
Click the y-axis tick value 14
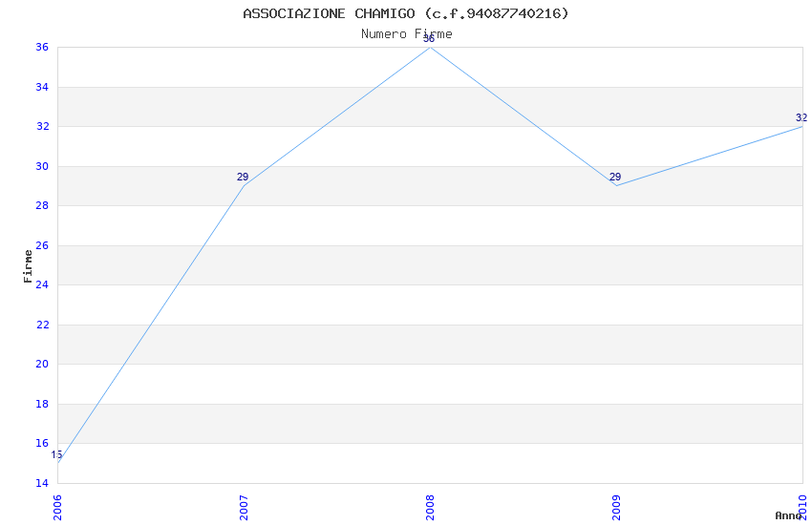[x=42, y=483]
